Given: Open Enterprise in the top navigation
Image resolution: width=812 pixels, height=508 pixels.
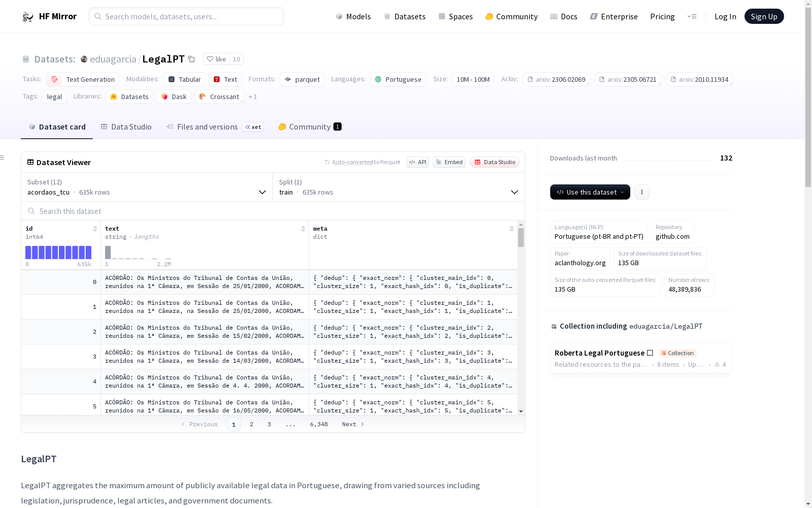Looking at the screenshot, I should [x=614, y=17].
